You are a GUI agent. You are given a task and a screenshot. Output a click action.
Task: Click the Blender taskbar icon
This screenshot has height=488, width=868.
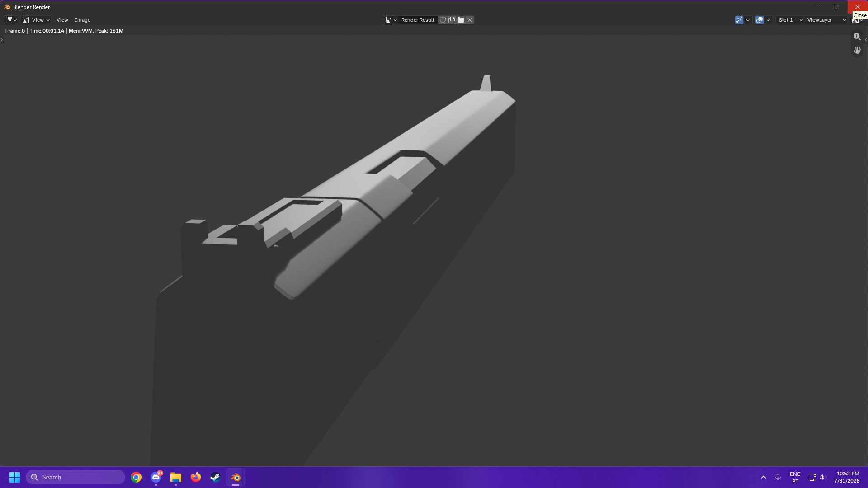(236, 477)
